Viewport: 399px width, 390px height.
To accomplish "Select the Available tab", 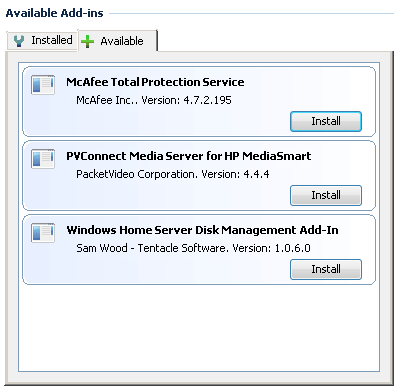I will [118, 41].
